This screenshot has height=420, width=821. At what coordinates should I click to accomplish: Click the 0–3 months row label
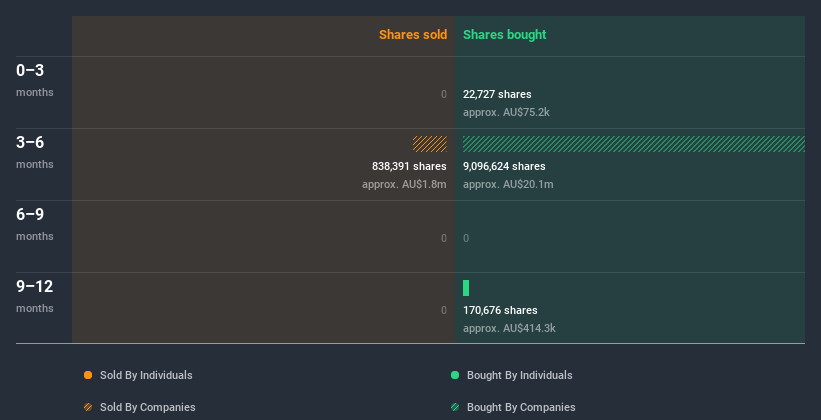tap(35, 80)
